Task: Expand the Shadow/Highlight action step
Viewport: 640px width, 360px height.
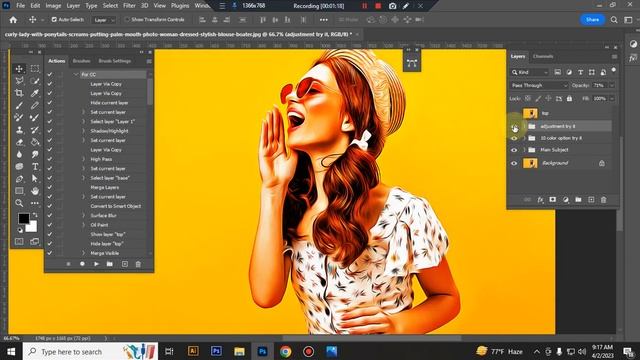Action: (84, 131)
